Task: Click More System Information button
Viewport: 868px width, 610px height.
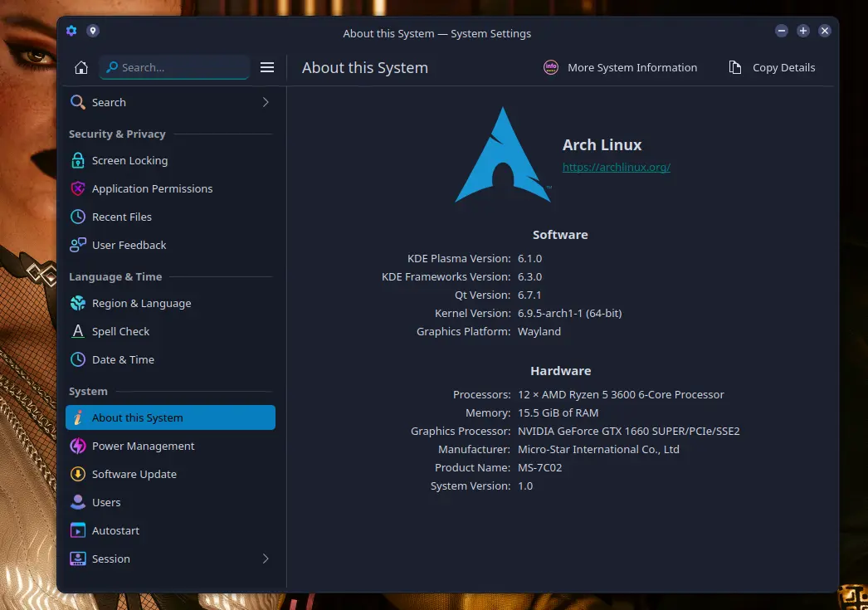Action: 621,67
